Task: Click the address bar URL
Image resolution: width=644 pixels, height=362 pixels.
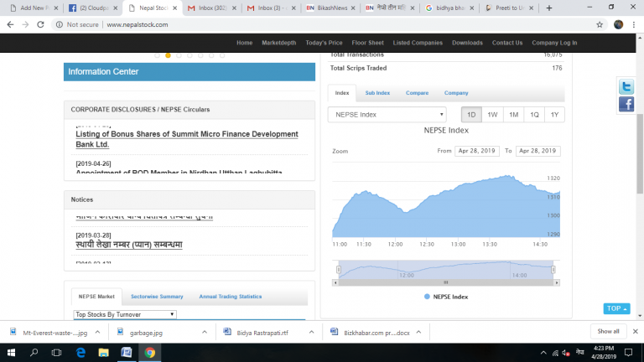Action: point(138,24)
